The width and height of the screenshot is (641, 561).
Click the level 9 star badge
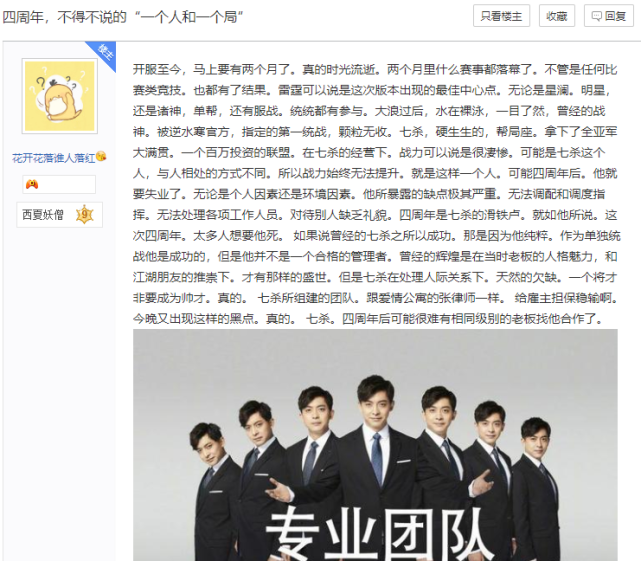(85, 214)
